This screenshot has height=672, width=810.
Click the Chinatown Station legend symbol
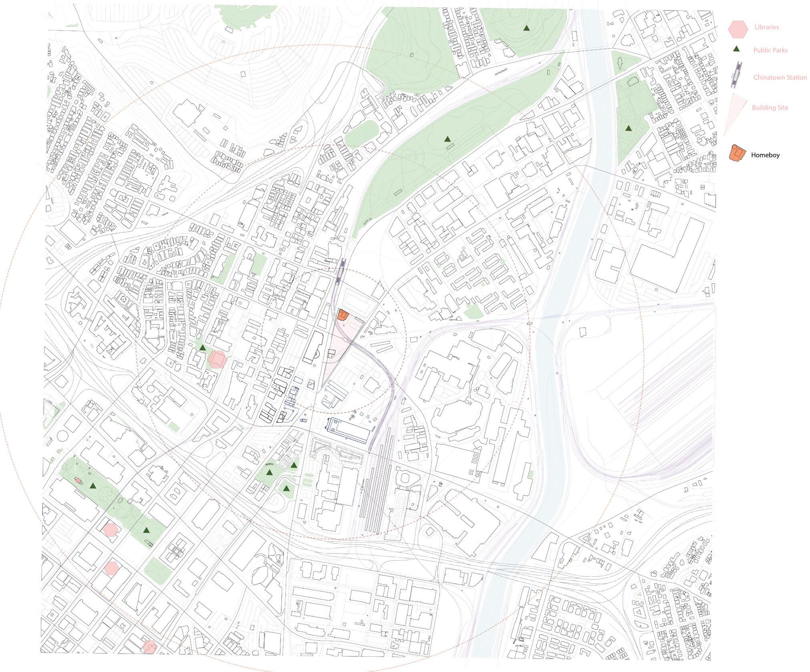(736, 75)
